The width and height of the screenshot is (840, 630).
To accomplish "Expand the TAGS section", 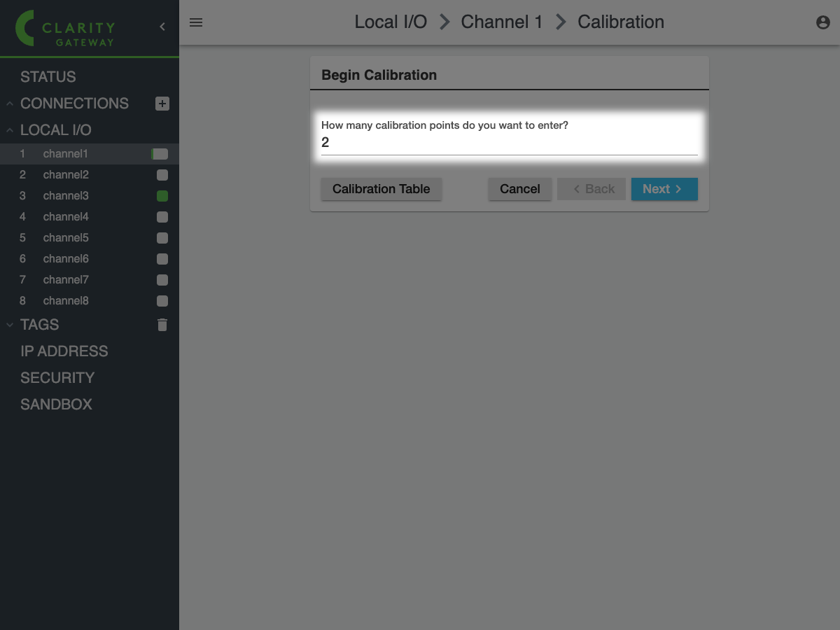I will point(10,325).
